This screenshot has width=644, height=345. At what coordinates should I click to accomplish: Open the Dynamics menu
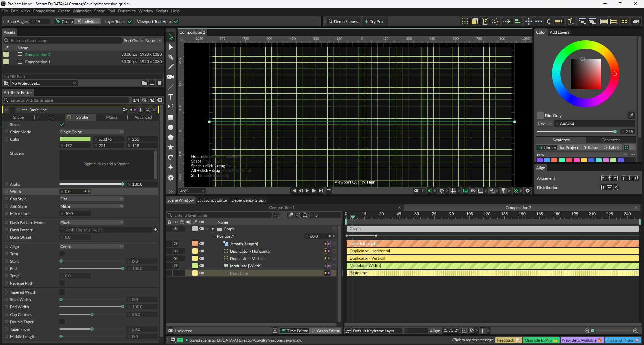(126, 11)
